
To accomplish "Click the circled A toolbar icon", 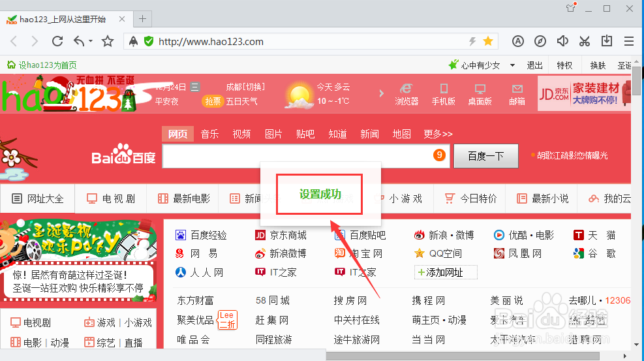I will (x=518, y=41).
